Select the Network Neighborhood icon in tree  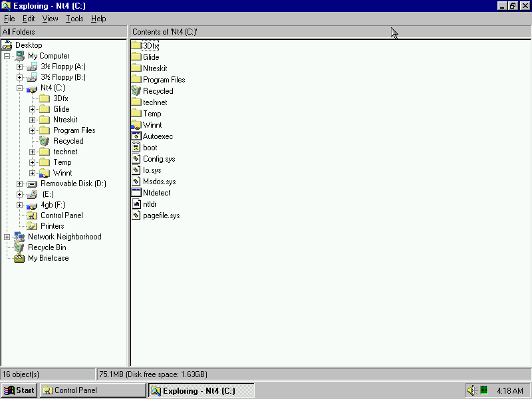(x=19, y=237)
